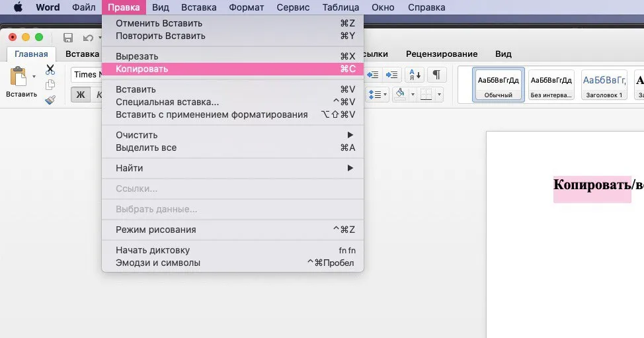Toggle the bold Ж formatting button
Image resolution: width=644 pixels, height=338 pixels.
81,95
